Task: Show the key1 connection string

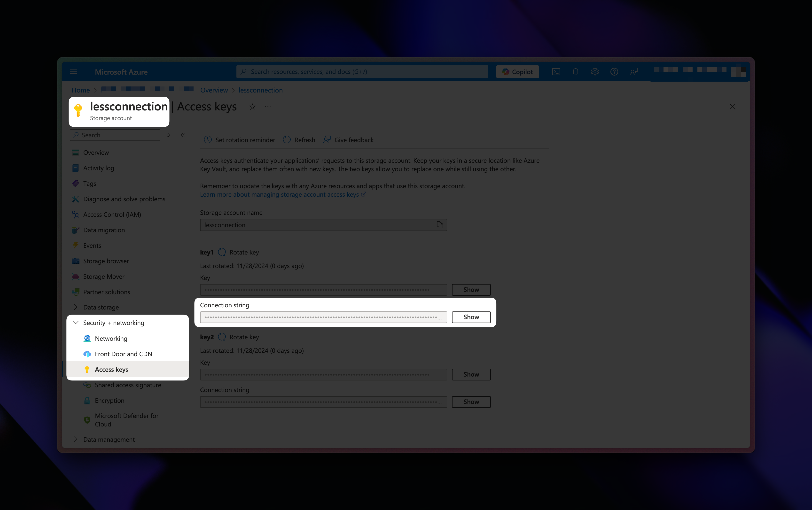Action: point(471,317)
